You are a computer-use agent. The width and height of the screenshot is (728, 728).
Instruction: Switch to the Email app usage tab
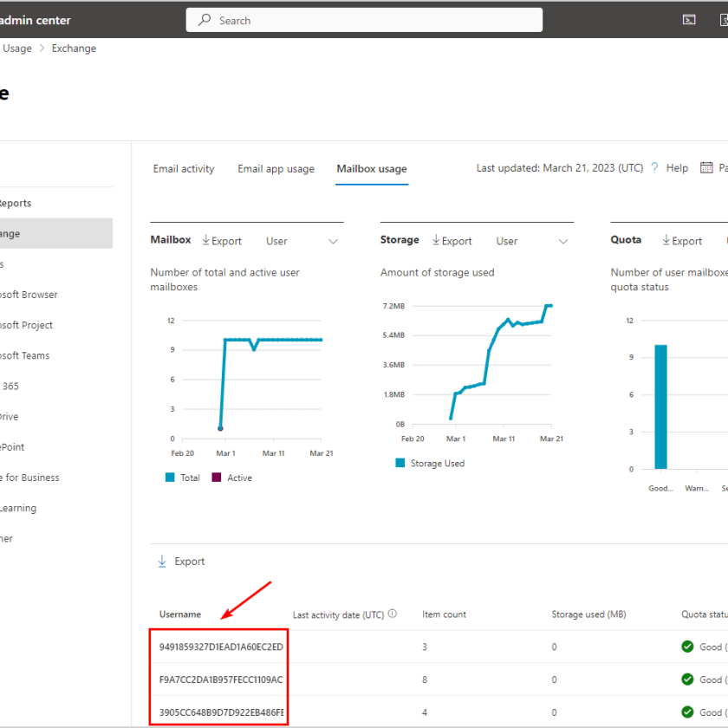coord(276,168)
